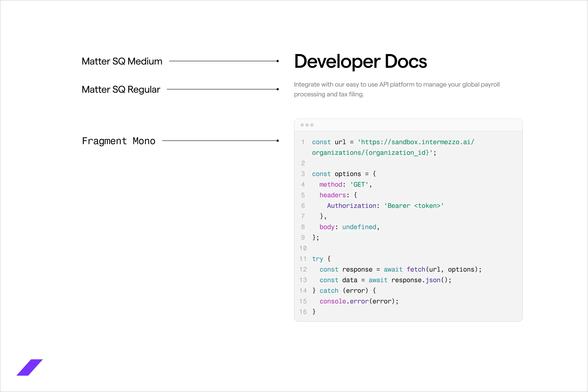Click code line 'try {'
Image resolution: width=588 pixels, height=392 pixels.
[x=321, y=259]
